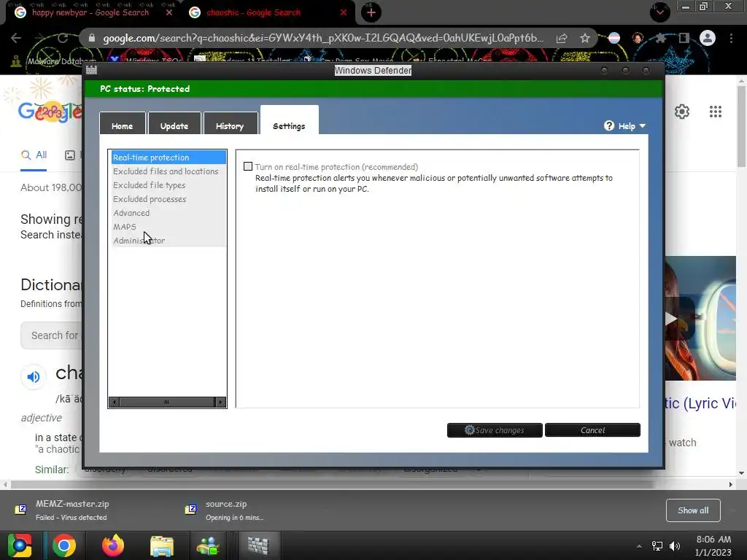747x560 pixels.
Task: Go back in Chrome
Action: [x=16, y=38]
